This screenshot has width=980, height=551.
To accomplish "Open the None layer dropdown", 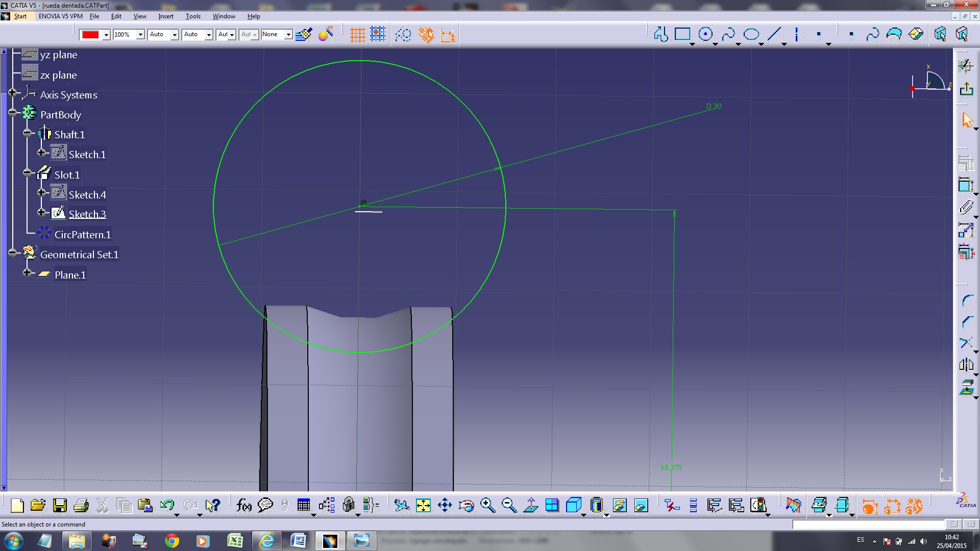I will tap(288, 35).
